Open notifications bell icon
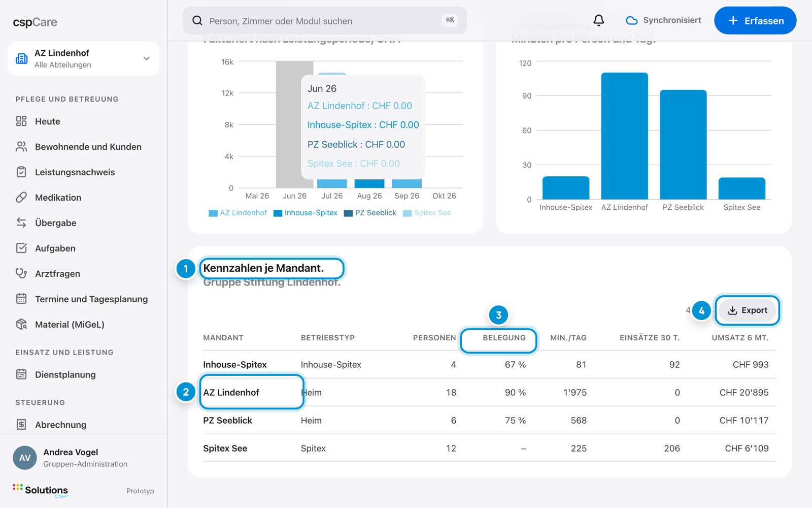812x508 pixels. pos(599,20)
